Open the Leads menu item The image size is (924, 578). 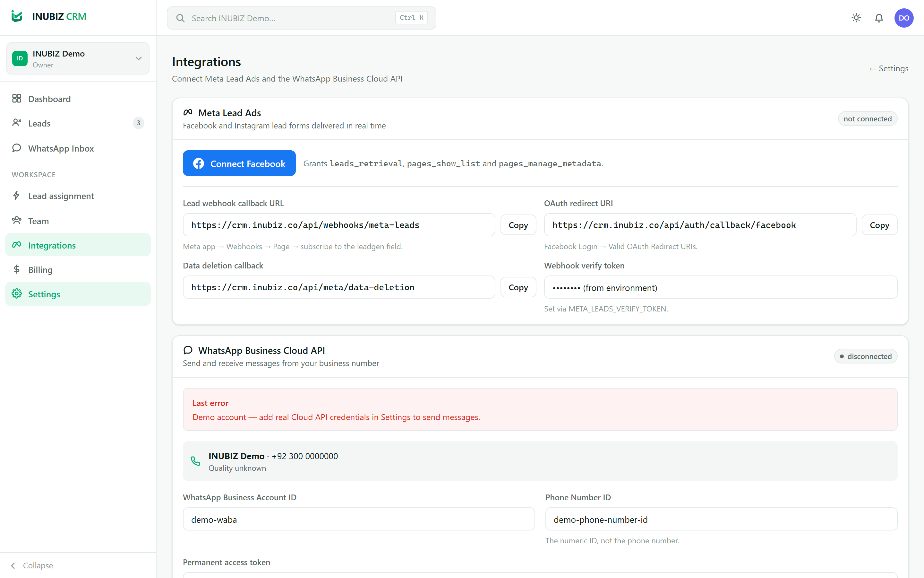pyautogui.click(x=78, y=124)
